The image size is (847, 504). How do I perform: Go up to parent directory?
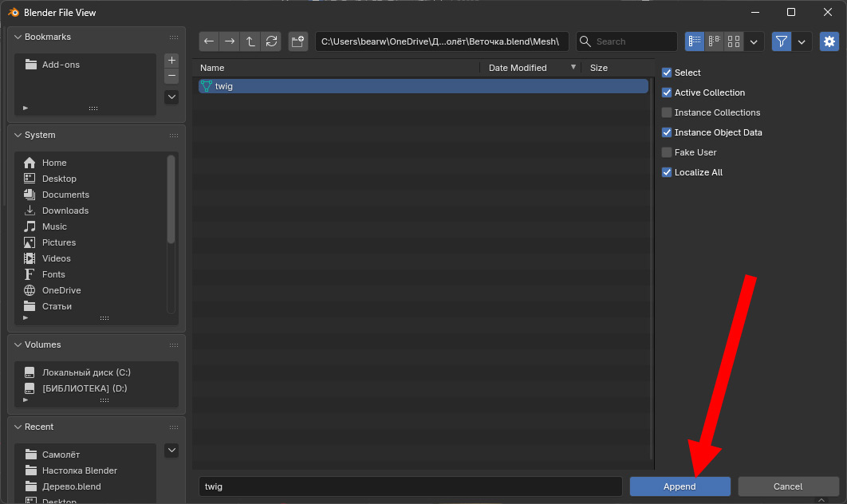(250, 41)
